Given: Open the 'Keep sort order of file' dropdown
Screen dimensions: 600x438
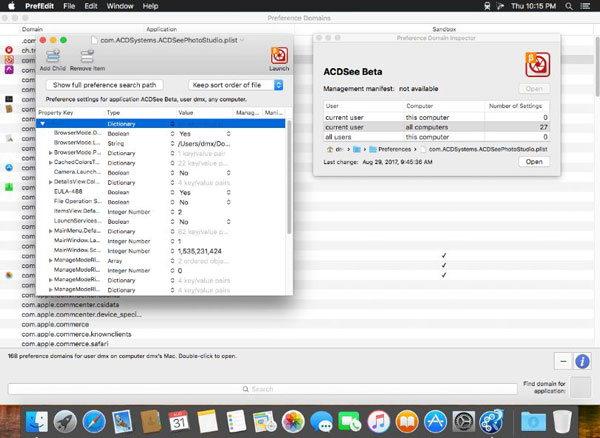Looking at the screenshot, I should click(x=237, y=86).
